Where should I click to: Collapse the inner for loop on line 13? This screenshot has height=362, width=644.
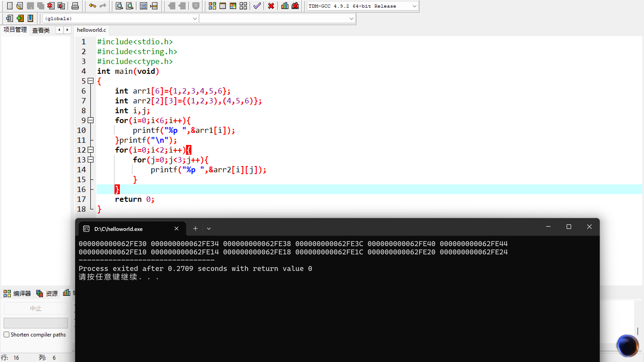(x=91, y=160)
